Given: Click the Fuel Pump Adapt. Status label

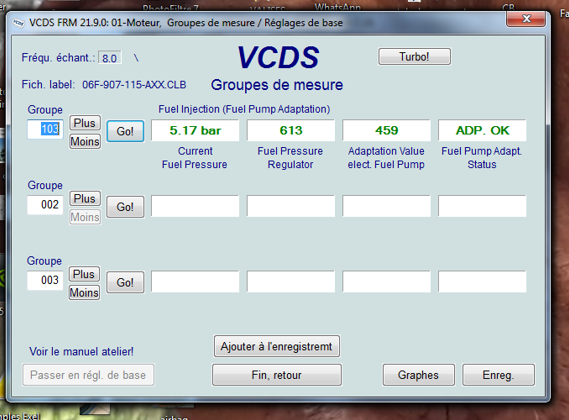Looking at the screenshot, I should (x=482, y=158).
